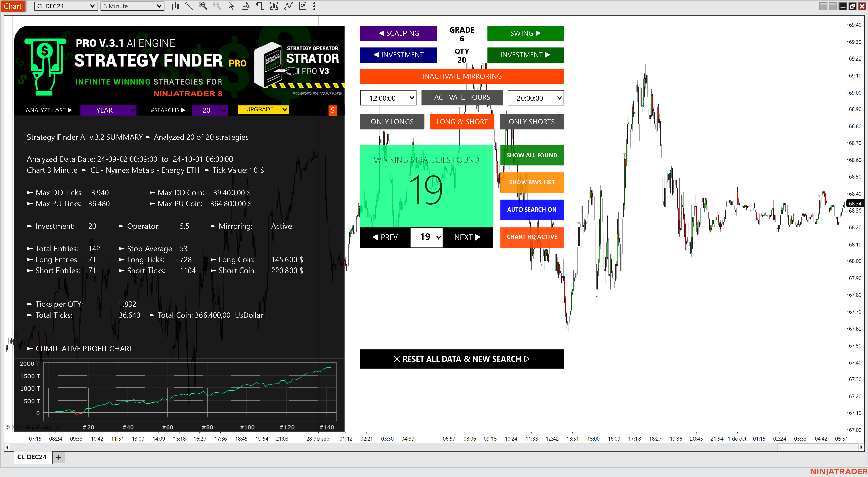Image resolution: width=868 pixels, height=477 pixels.
Task: Expand the searches count 20 dropdown
Action: (x=210, y=110)
